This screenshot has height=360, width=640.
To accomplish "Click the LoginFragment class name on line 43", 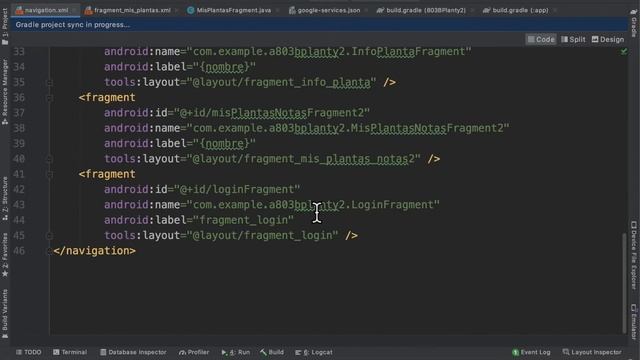I will pyautogui.click(x=392, y=205).
